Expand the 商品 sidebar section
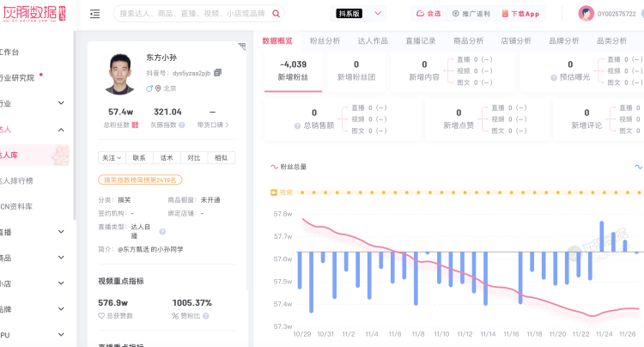The height and width of the screenshot is (347, 644). coord(61,258)
